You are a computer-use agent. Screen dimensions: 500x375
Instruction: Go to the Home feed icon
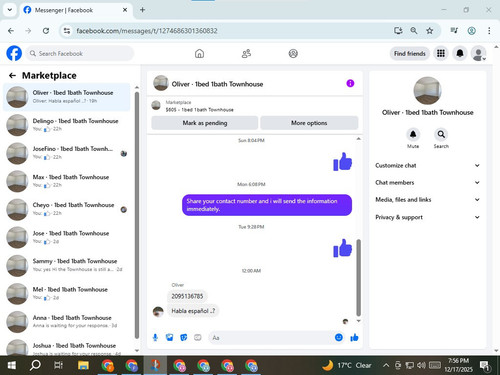[199, 53]
